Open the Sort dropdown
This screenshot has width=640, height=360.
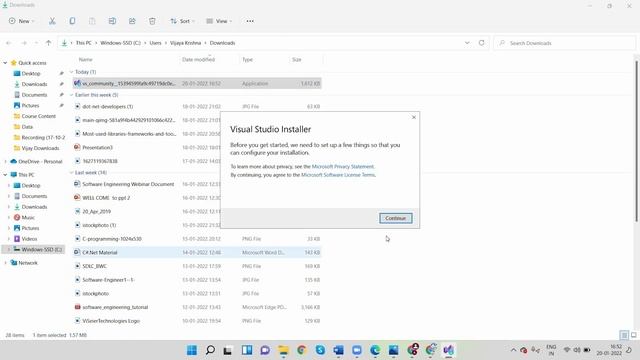[x=182, y=21]
